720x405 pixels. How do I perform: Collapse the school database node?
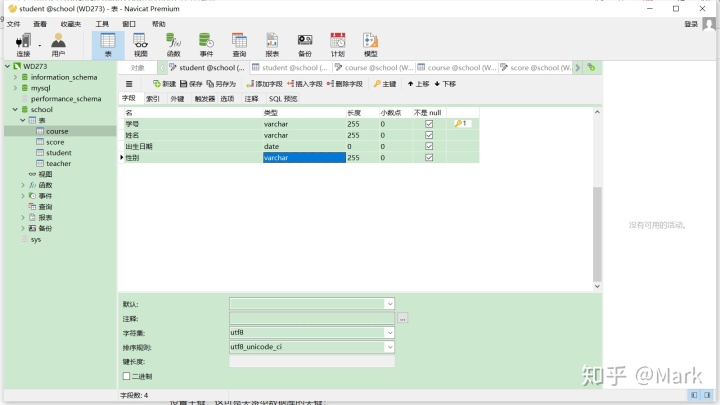coord(15,109)
